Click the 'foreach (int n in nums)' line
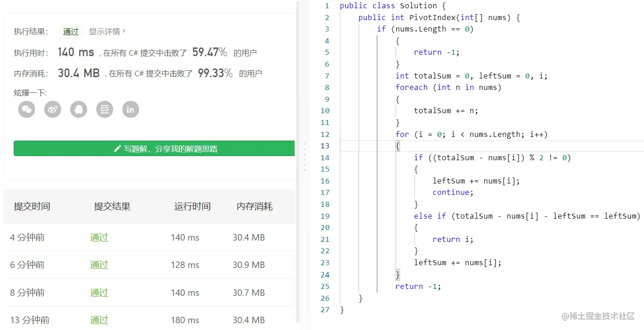The height and width of the screenshot is (330, 644). (448, 88)
